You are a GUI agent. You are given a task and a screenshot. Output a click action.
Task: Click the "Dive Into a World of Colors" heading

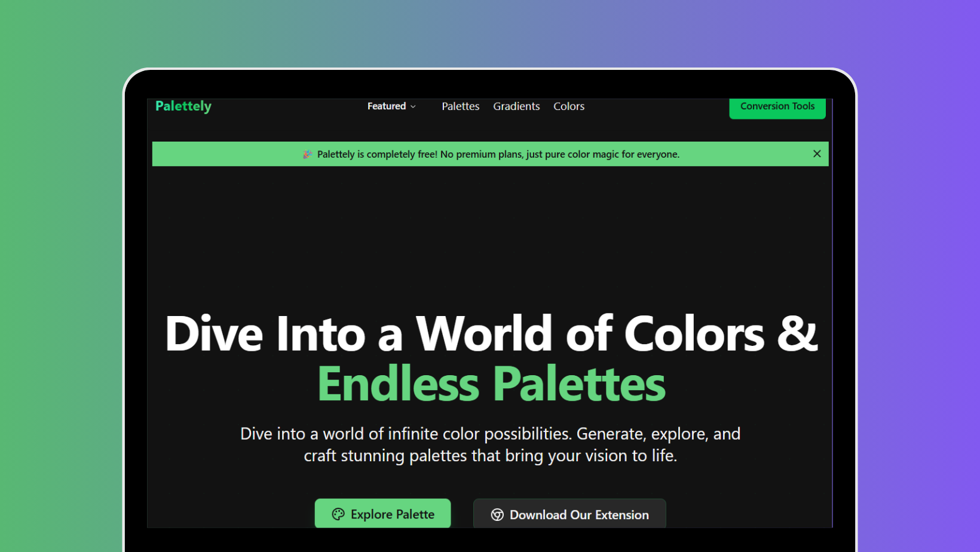[466, 334]
